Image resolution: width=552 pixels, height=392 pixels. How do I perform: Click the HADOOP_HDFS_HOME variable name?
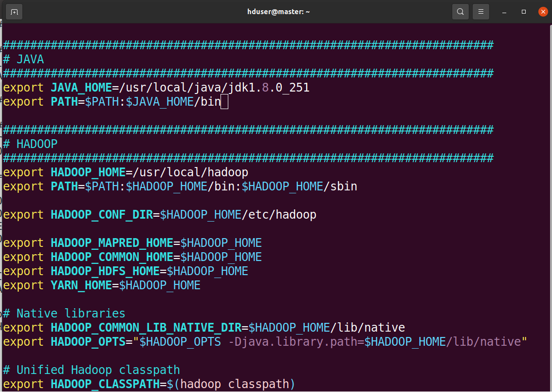(105, 271)
